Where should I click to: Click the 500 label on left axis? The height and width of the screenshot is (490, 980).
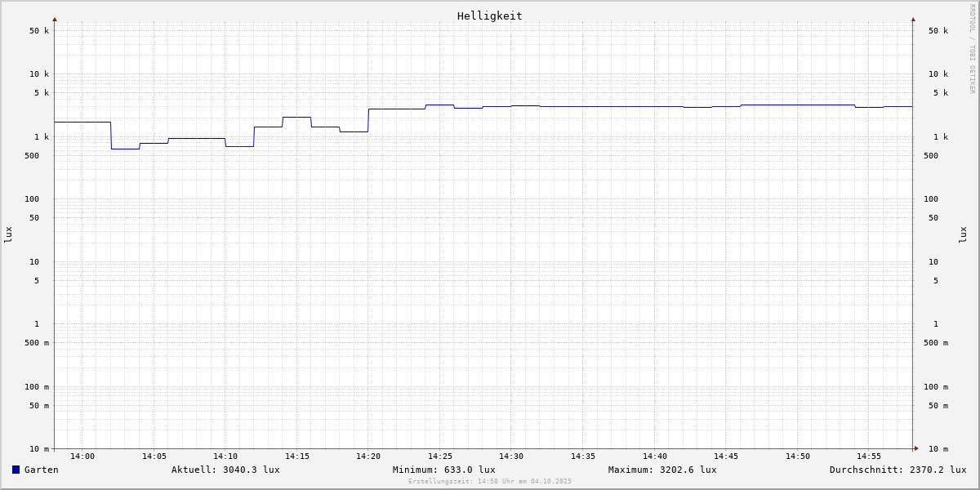tap(32, 156)
